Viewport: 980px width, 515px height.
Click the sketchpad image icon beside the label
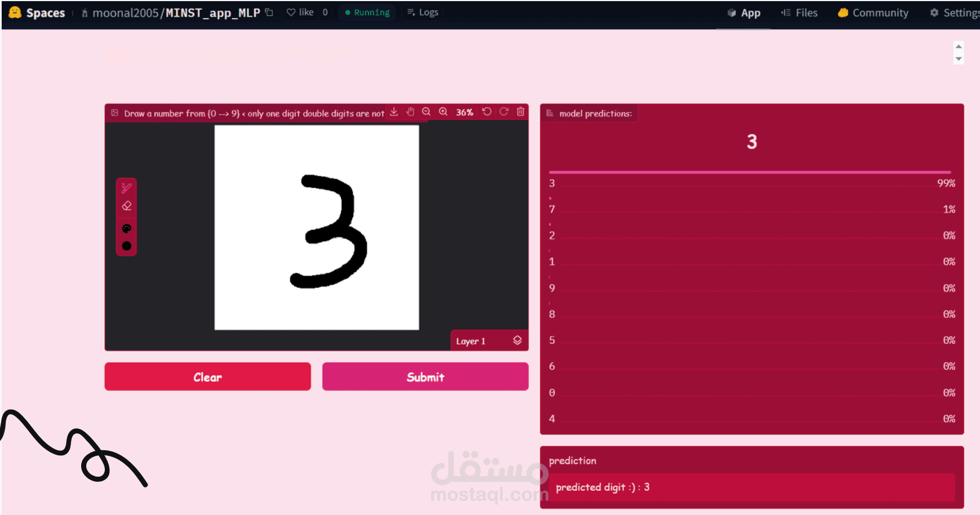(114, 113)
